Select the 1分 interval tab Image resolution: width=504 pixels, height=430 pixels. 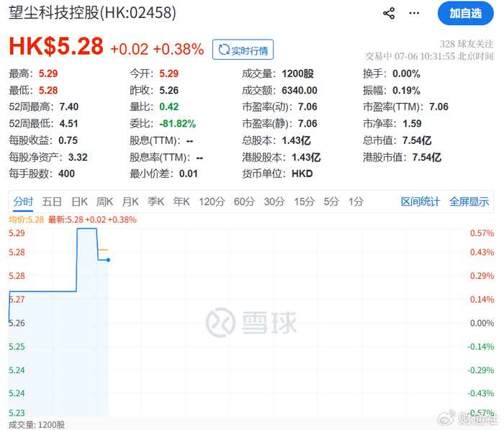(356, 202)
